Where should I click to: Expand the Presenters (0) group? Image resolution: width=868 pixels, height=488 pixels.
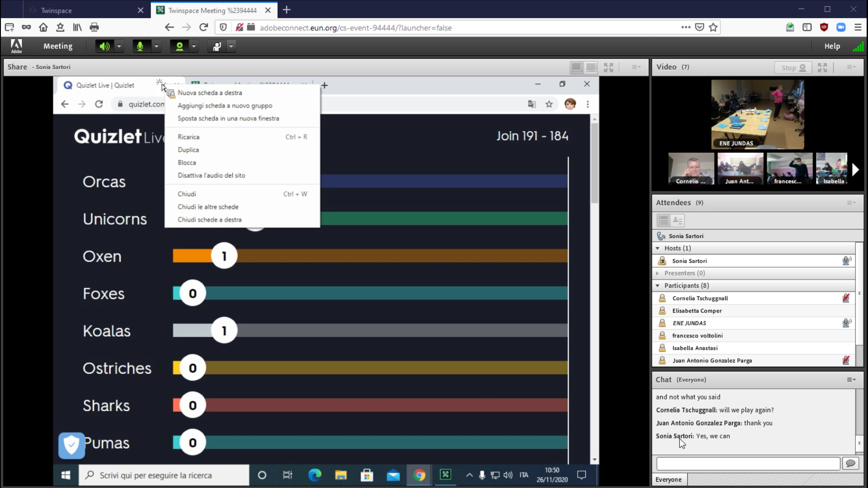point(658,273)
